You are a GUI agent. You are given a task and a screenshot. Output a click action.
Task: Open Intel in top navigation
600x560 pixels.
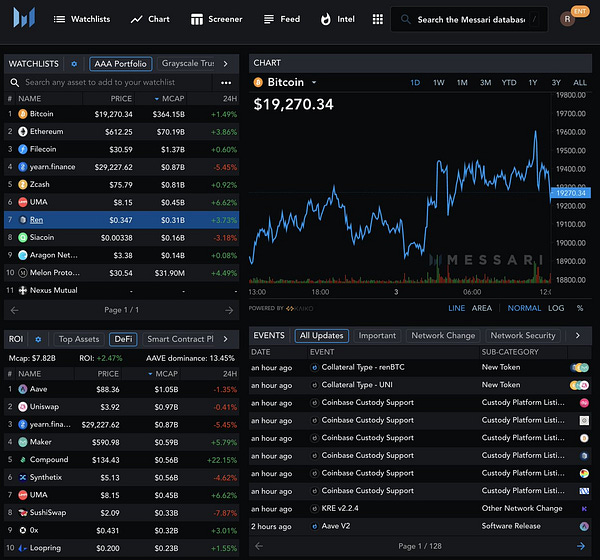(x=338, y=19)
